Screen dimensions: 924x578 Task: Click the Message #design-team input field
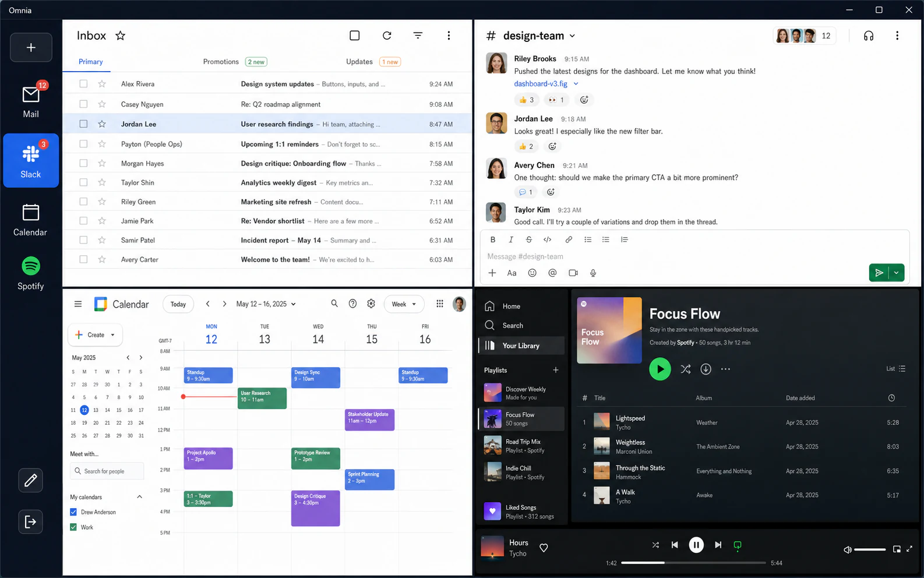[x=694, y=256]
